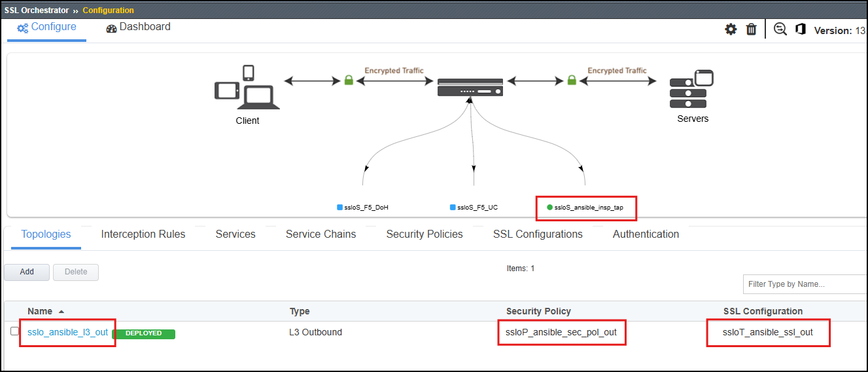
Task: Click the ssloT_ansible_ssl_out cell
Action: coord(768,332)
